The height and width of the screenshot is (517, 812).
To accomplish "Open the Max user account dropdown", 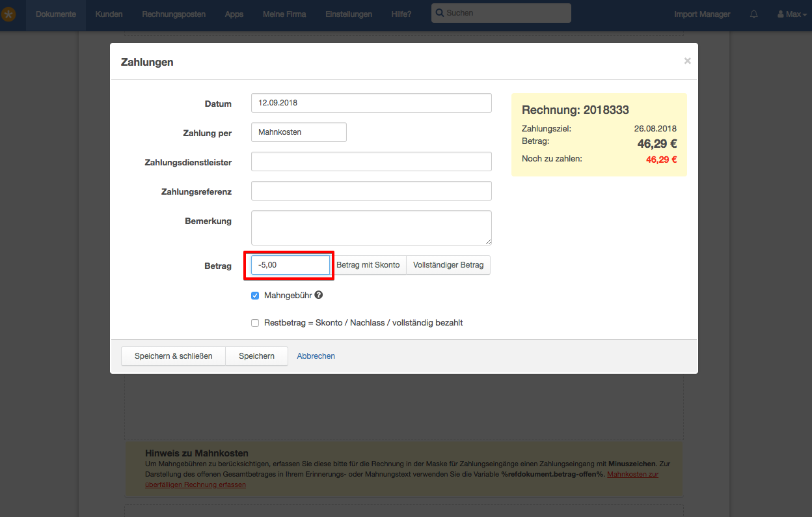I will 789,14.
